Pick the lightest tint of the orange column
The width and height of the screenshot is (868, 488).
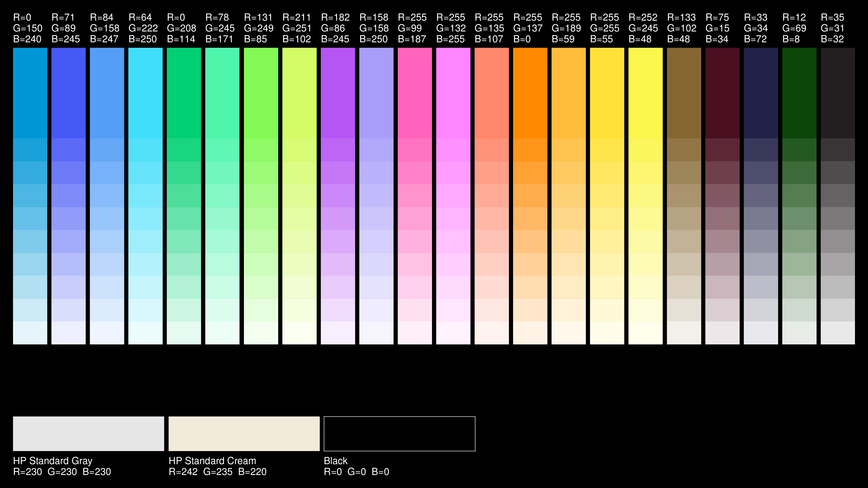pos(530,333)
